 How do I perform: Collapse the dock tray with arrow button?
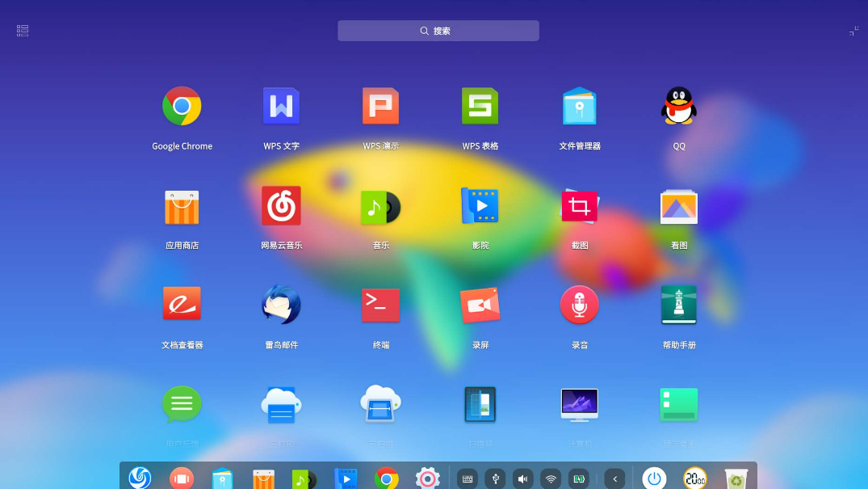[615, 478]
